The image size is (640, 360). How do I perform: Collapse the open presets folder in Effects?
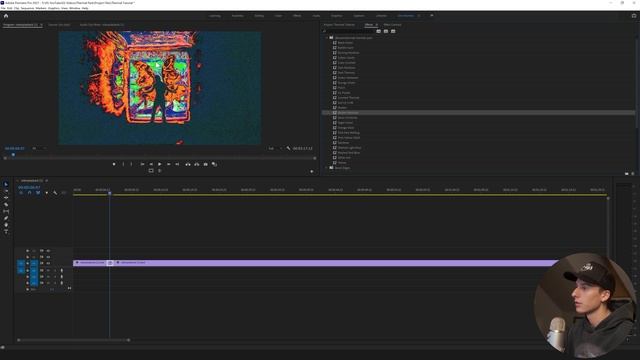(327, 38)
